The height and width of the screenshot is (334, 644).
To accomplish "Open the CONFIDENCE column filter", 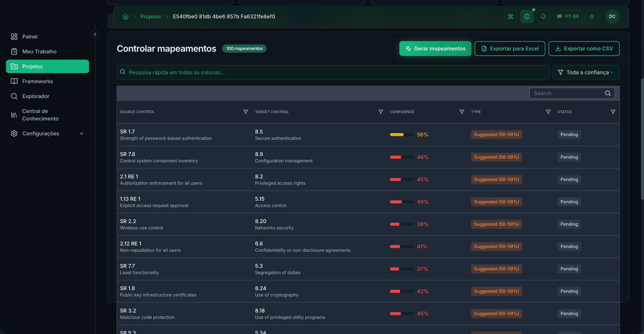I will pyautogui.click(x=462, y=112).
